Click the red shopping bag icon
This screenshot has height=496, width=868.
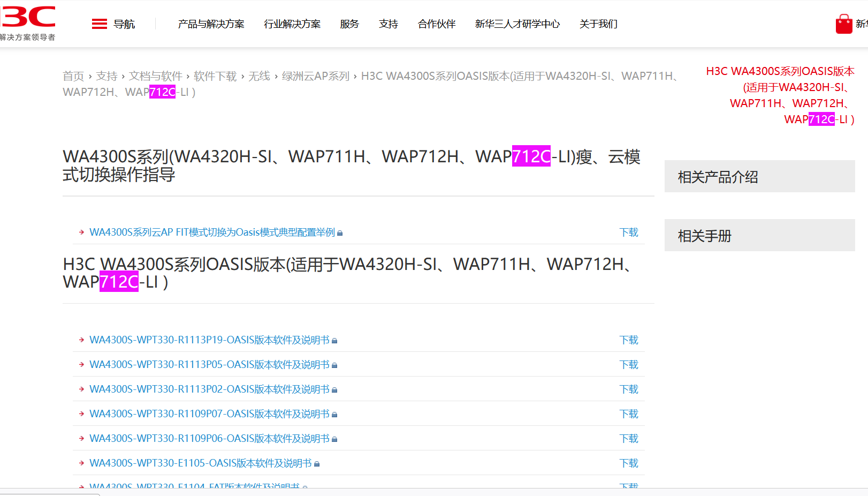coord(844,24)
